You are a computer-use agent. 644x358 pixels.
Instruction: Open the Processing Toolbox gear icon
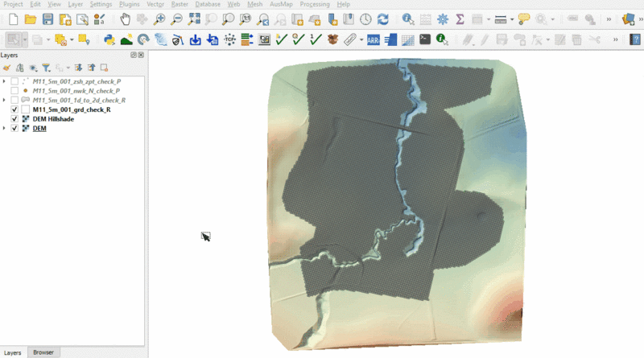point(442,19)
